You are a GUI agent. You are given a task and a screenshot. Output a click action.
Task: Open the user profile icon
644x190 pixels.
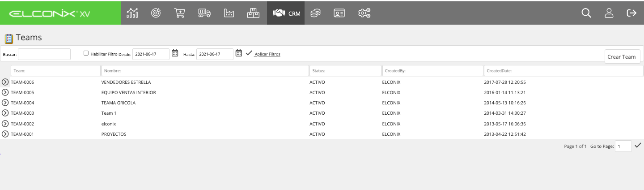point(609,13)
